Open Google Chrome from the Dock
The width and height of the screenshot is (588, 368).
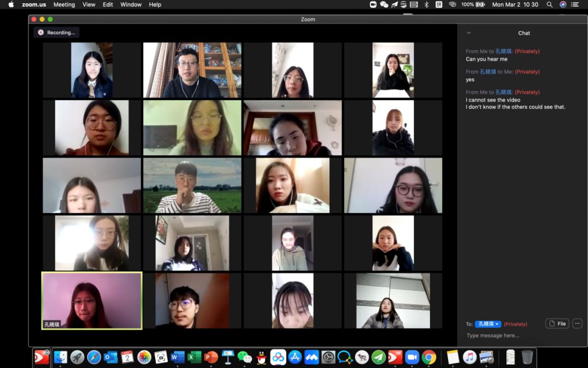pyautogui.click(x=429, y=357)
